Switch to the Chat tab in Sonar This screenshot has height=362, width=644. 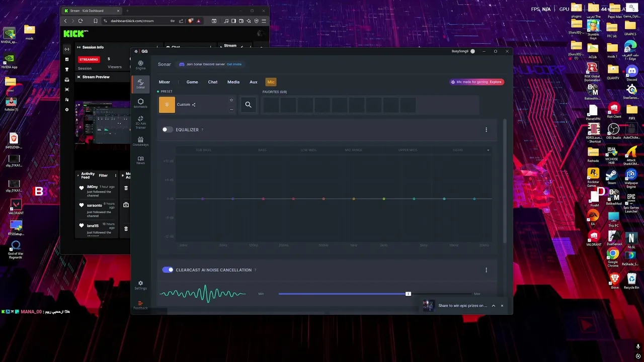(213, 82)
